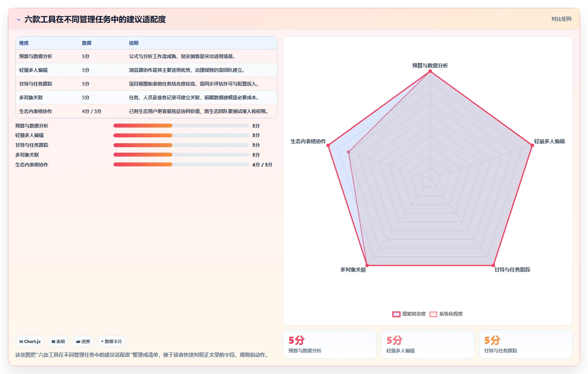Click inner radar point on 生态内表格协作 axis

point(349,152)
